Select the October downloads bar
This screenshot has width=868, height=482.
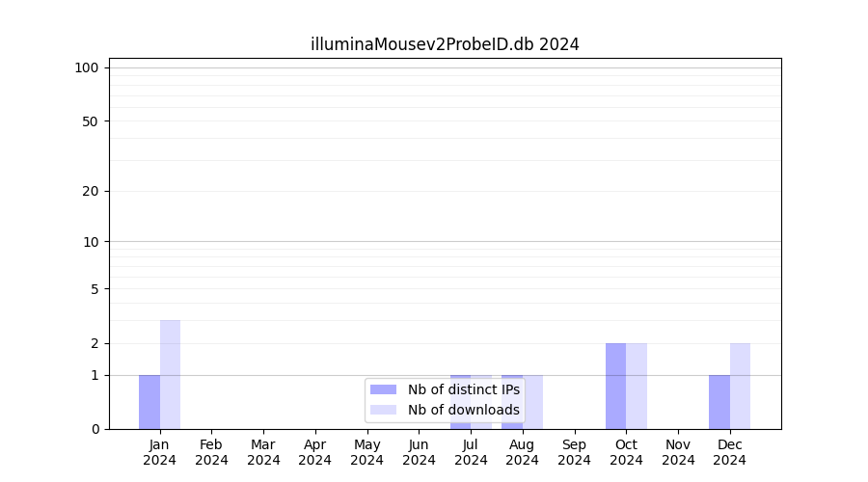[x=637, y=386]
